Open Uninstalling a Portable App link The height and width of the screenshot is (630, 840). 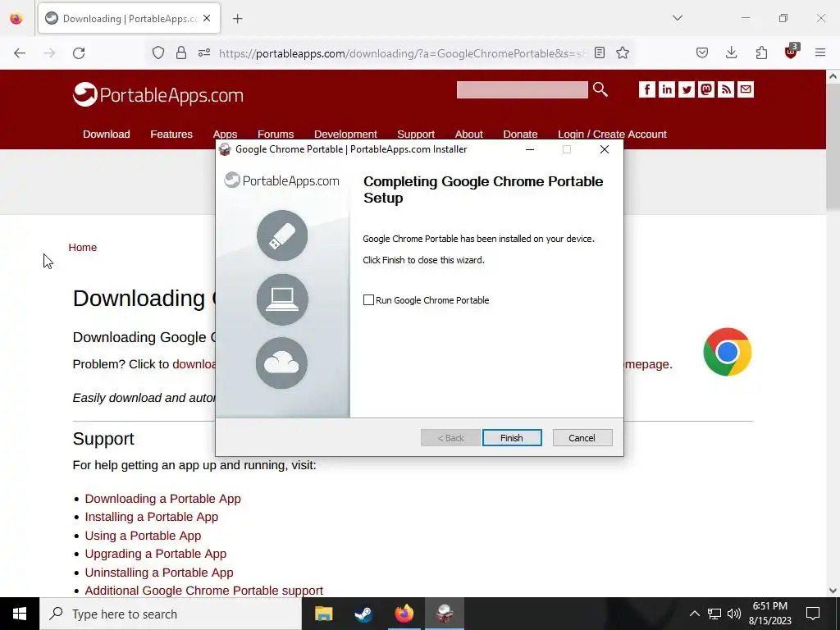click(x=159, y=573)
